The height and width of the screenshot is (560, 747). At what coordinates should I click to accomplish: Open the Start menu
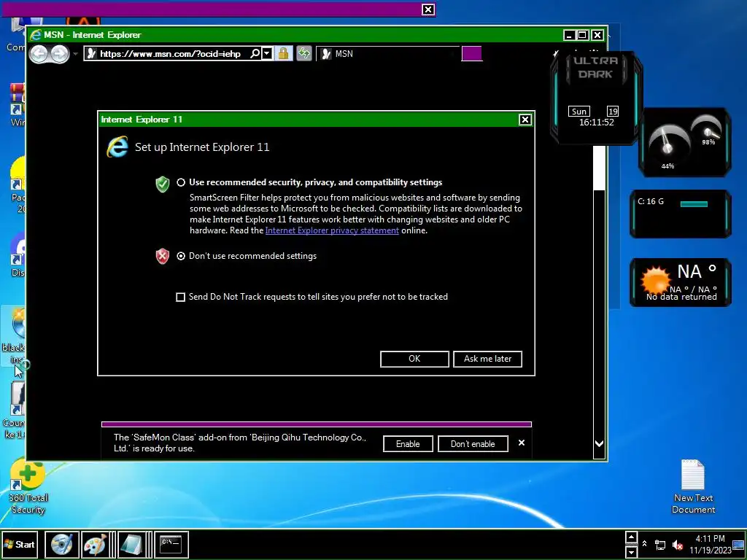tap(20, 544)
